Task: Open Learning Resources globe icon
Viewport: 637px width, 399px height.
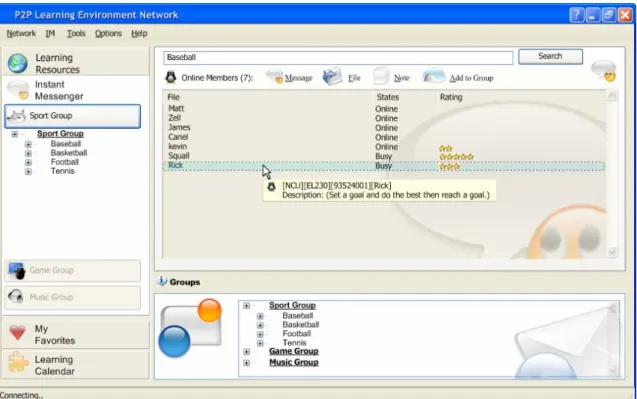Action: (x=18, y=63)
